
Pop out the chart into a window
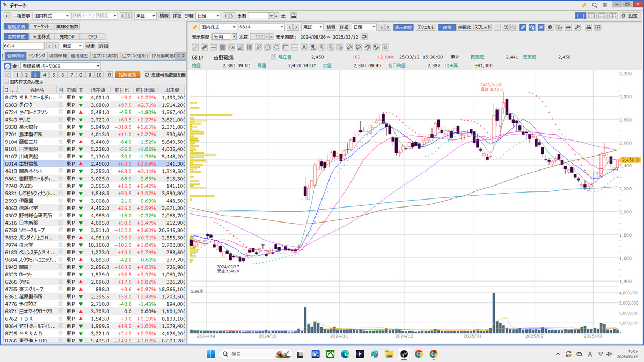[x=598, y=27]
